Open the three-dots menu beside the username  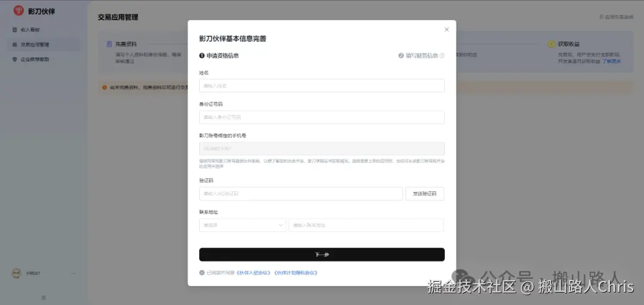(73, 273)
